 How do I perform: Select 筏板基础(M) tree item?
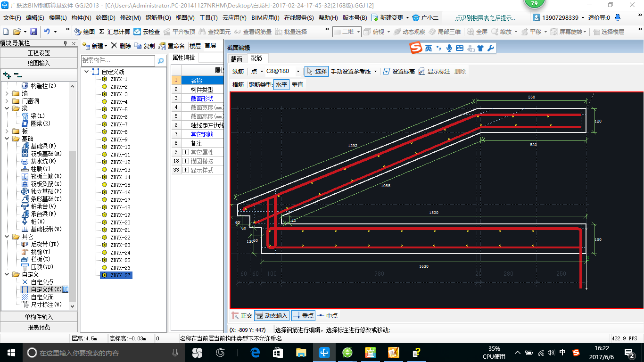tap(46, 154)
